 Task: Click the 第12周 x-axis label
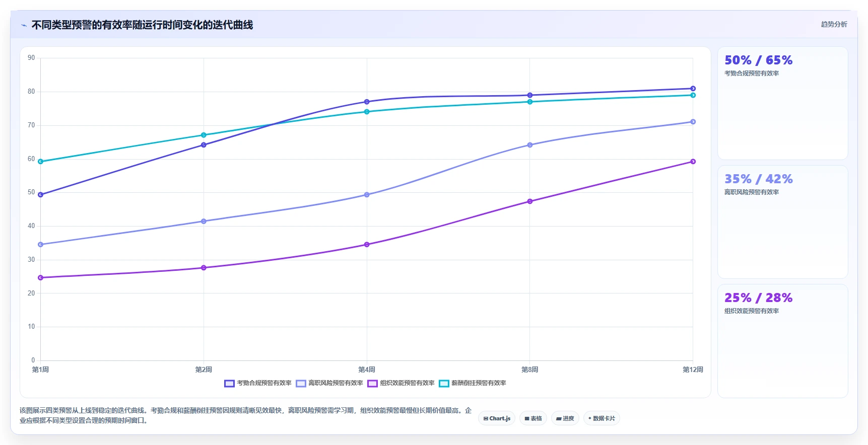[x=693, y=369]
